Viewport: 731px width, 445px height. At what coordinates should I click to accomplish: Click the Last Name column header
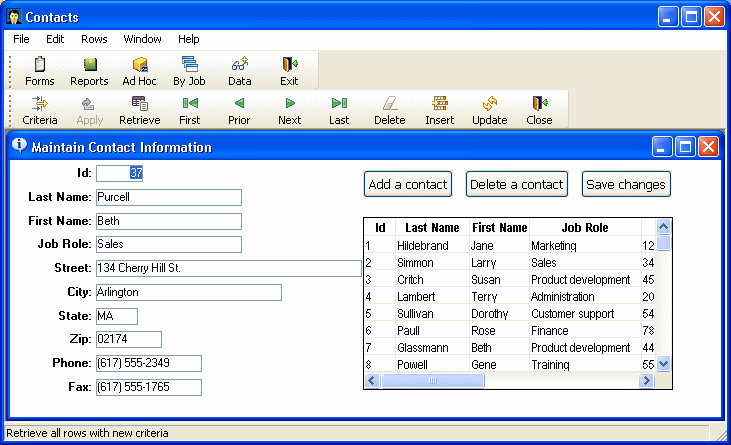click(x=432, y=227)
